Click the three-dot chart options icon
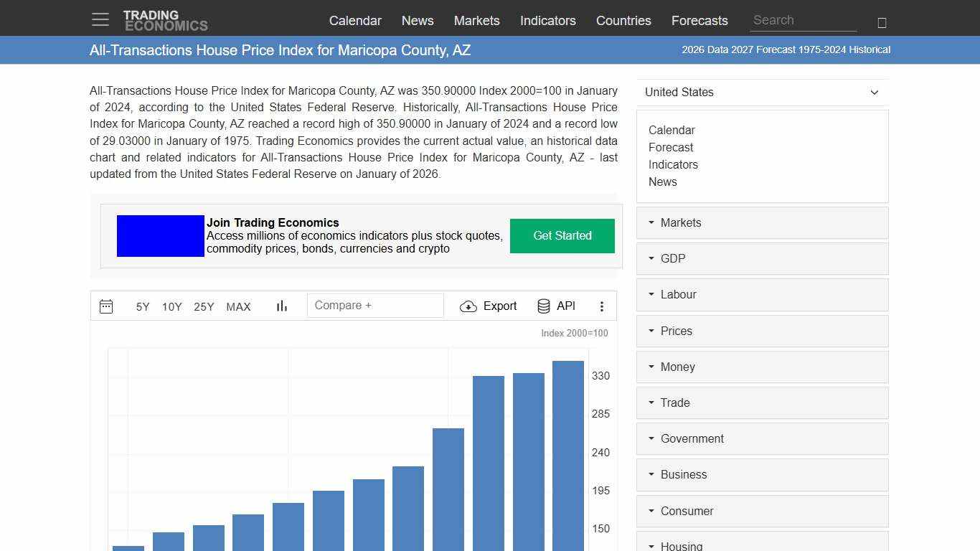Screen dimensions: 980x551 click(602, 306)
